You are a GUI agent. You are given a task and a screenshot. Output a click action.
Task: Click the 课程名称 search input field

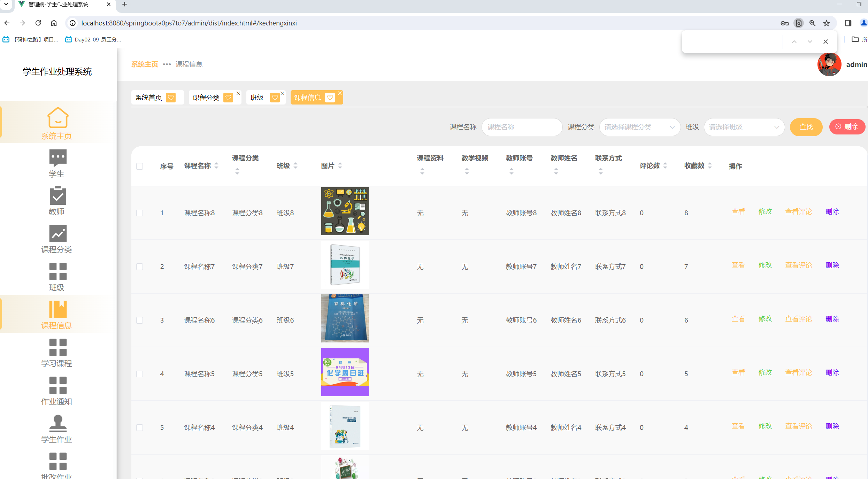click(x=521, y=127)
